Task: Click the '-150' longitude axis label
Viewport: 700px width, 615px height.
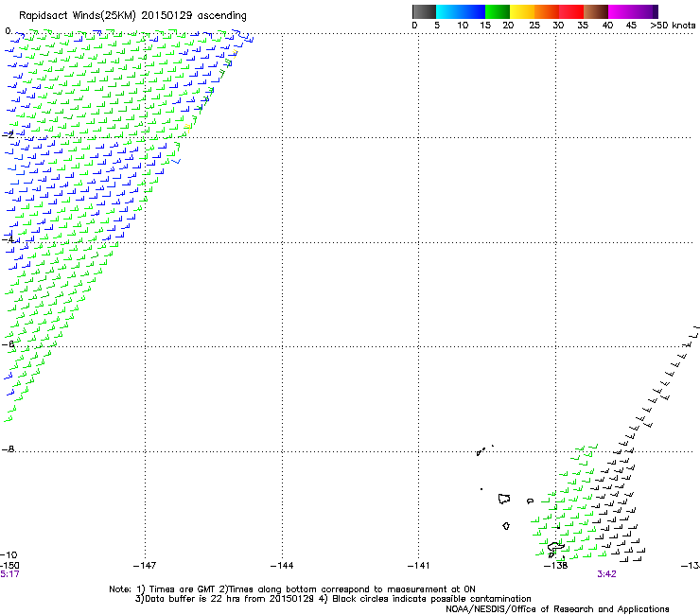Action: (9, 566)
